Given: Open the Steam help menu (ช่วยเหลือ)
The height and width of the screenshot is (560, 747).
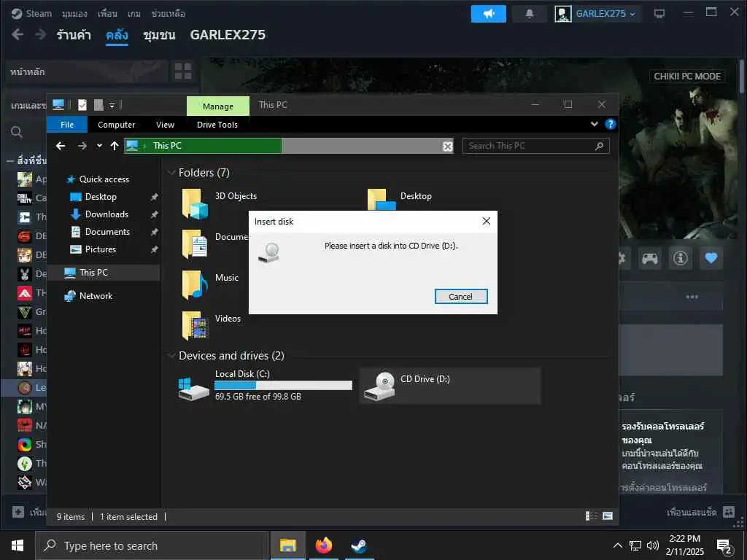Looking at the screenshot, I should coord(168,13).
